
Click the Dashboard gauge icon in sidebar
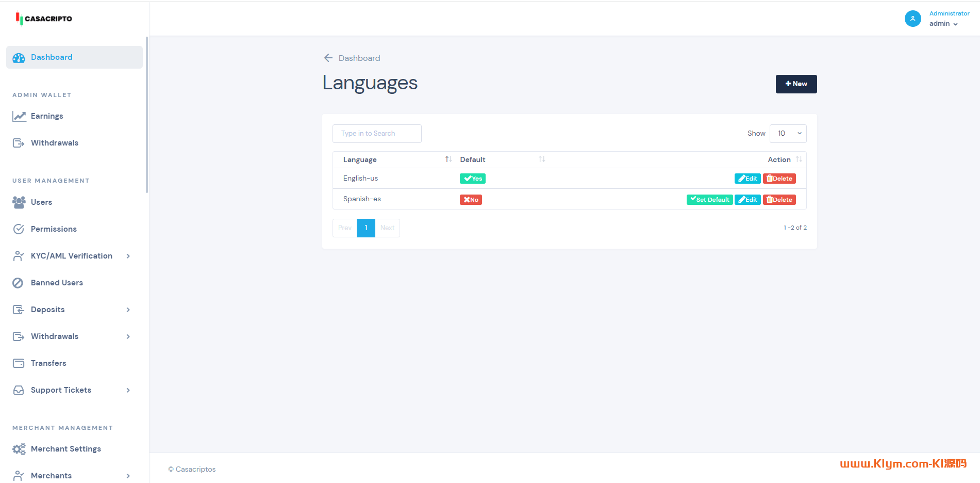[x=19, y=58]
